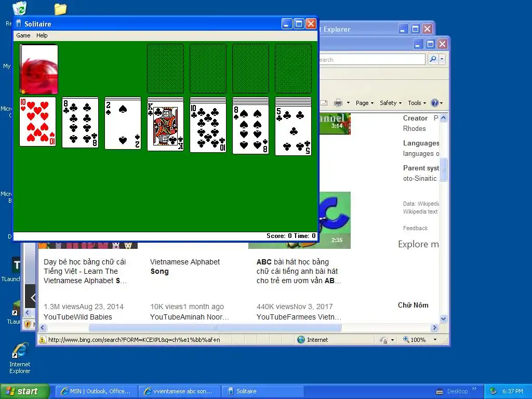Open the Internet Explorer desktop shortcut
This screenshot has width=532, height=399.
pos(20,358)
